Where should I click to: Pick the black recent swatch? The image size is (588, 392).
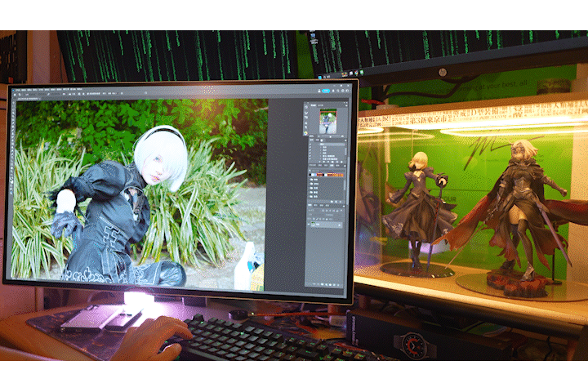[310, 175]
